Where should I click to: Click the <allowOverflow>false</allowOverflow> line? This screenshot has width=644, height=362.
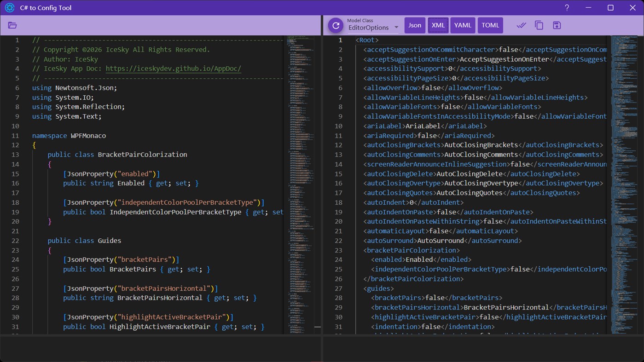click(433, 88)
